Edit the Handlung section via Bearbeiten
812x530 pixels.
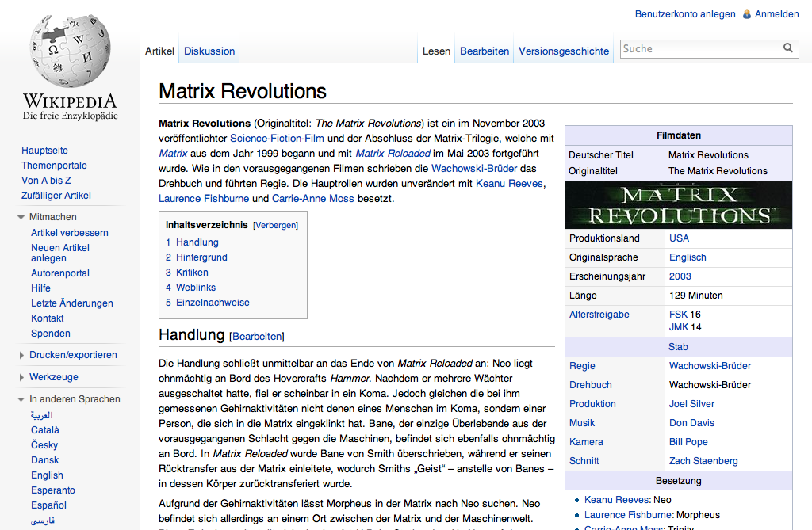coord(257,337)
